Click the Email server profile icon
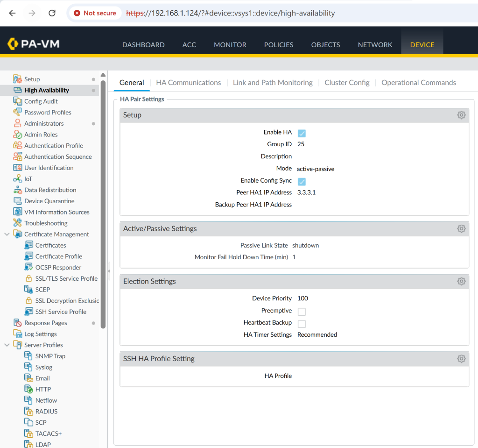The width and height of the screenshot is (478, 448). pyautogui.click(x=28, y=378)
